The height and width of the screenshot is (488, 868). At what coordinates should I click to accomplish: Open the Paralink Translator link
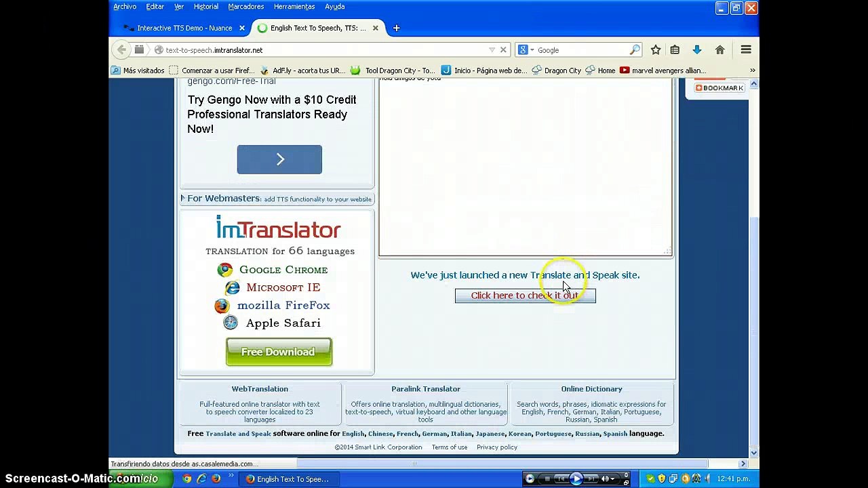[x=426, y=389]
